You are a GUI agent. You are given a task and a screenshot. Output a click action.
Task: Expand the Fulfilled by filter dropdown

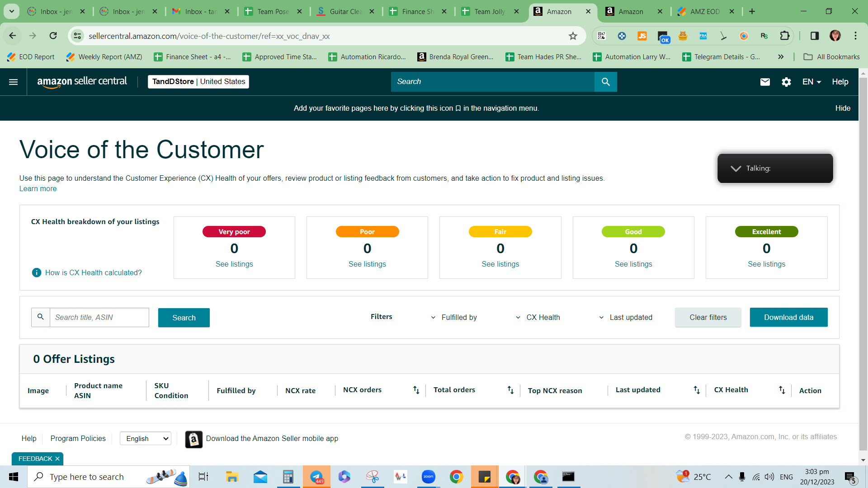(454, 317)
